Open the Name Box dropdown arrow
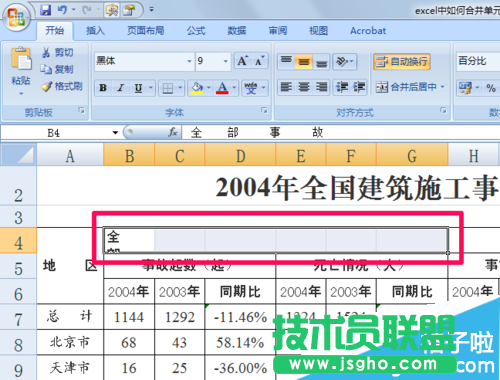 pos(115,133)
